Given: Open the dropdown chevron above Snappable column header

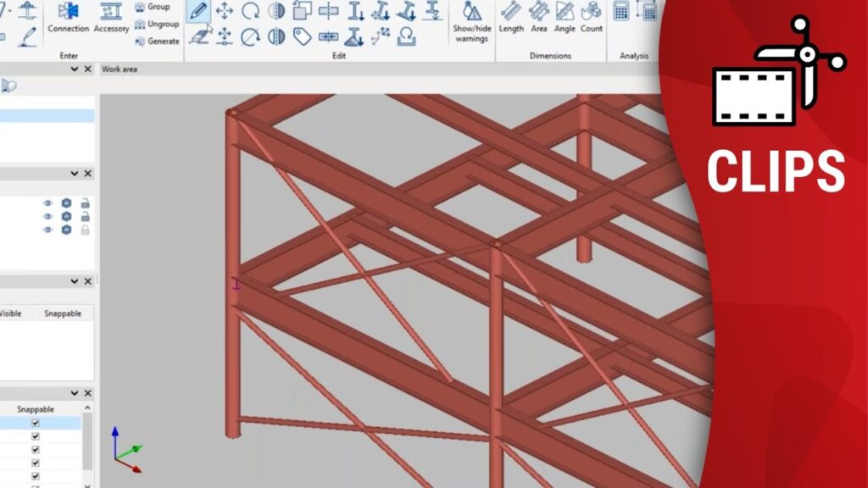Looking at the screenshot, I should [74, 393].
